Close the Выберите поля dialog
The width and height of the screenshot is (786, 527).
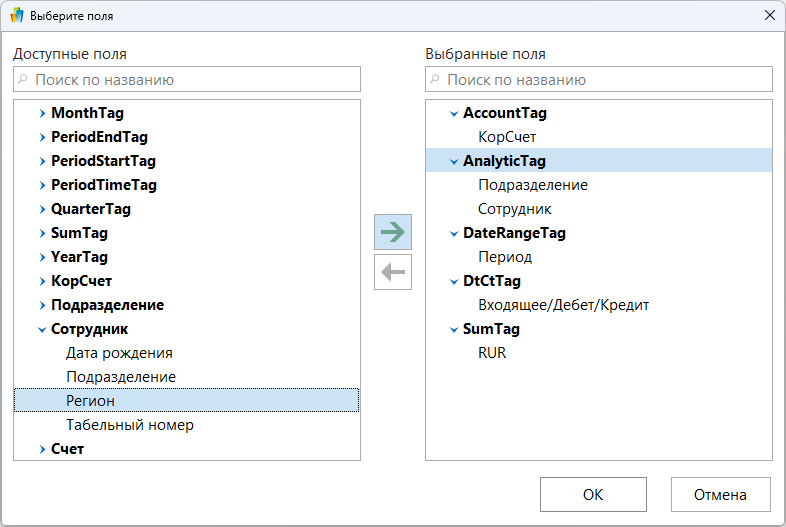(769, 16)
